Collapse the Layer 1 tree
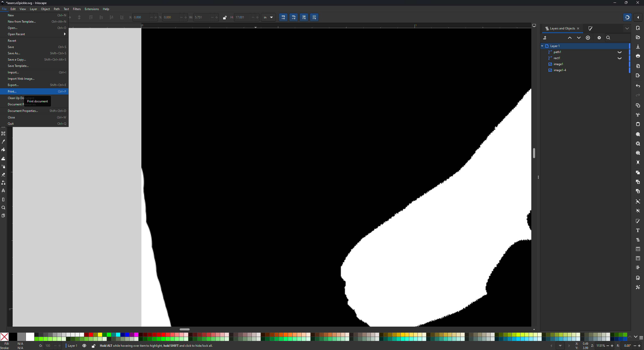This screenshot has height=350, width=644. 542,46
